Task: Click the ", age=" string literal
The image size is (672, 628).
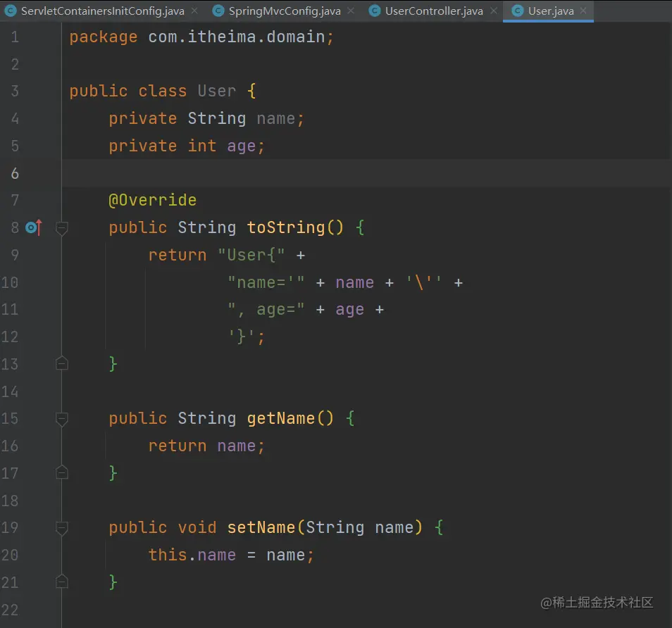Action: point(266,309)
